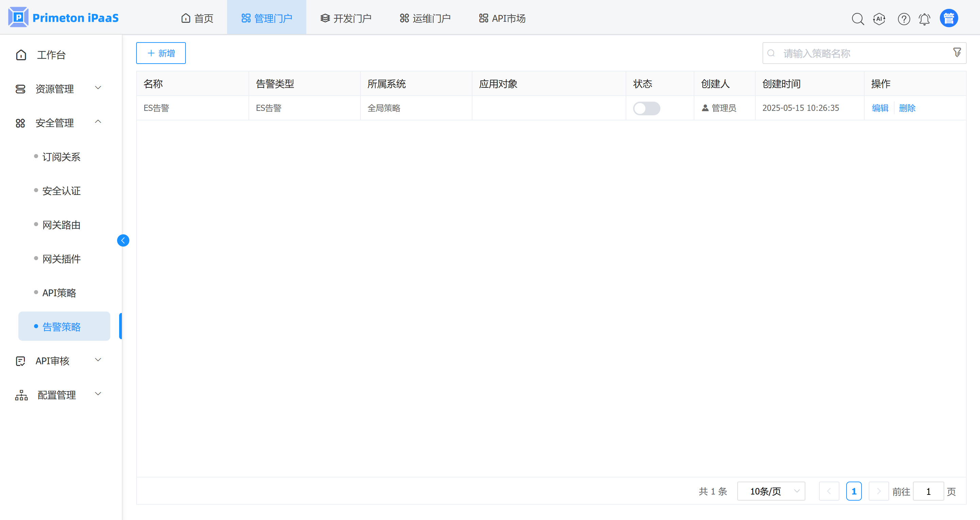Expand the API审核 menu
980x520 pixels.
pyautogui.click(x=59, y=360)
